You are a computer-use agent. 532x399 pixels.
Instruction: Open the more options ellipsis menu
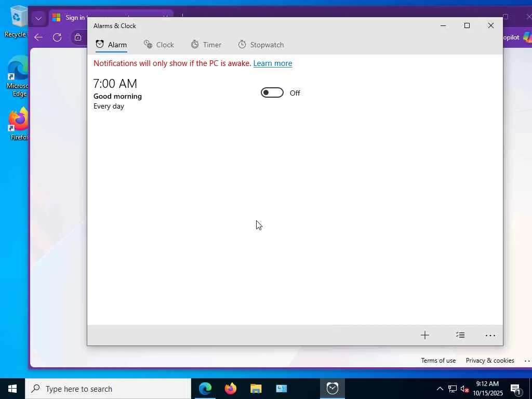[x=490, y=335]
